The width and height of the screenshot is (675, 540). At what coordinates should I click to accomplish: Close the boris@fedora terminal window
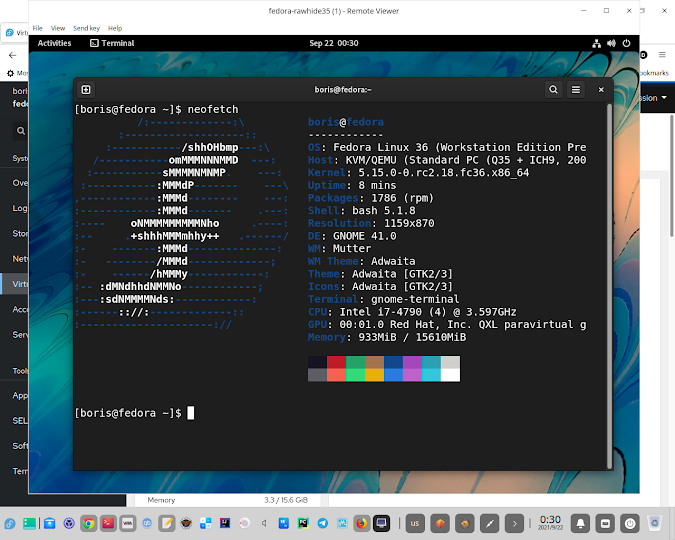point(601,90)
